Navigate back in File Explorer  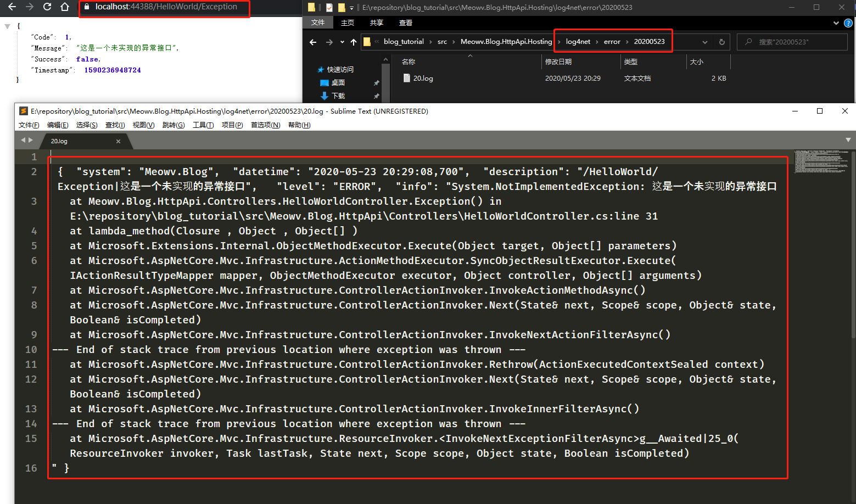coord(313,42)
